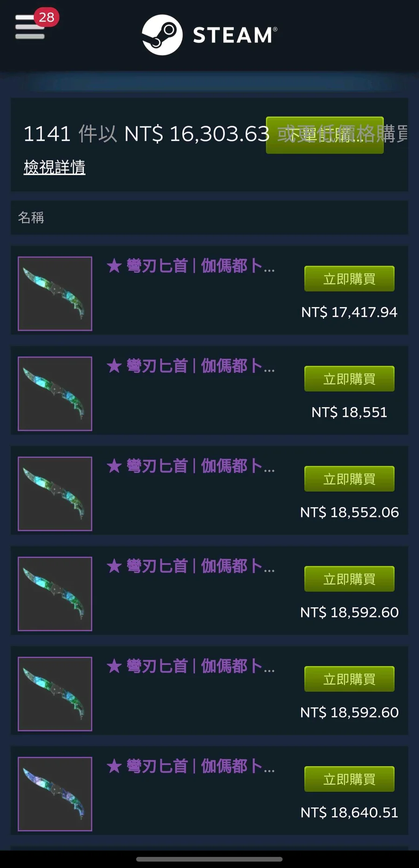
Task: Click the 檢視詳情 link
Action: (54, 167)
